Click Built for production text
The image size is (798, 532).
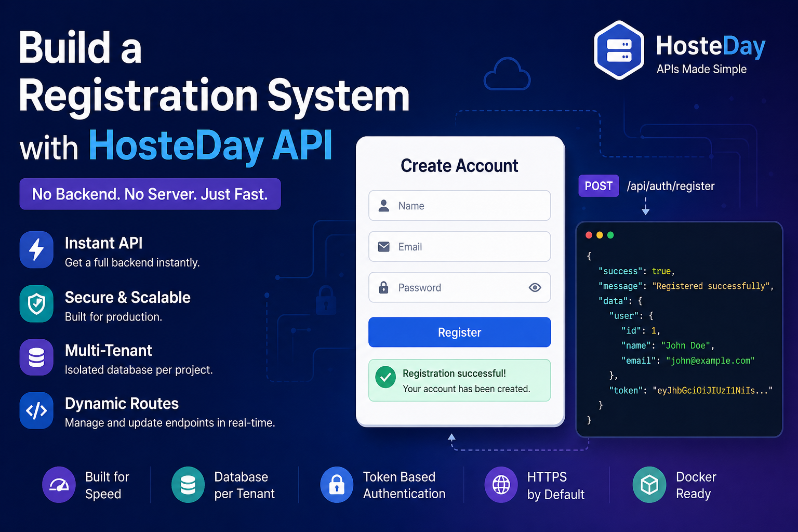pos(114,317)
